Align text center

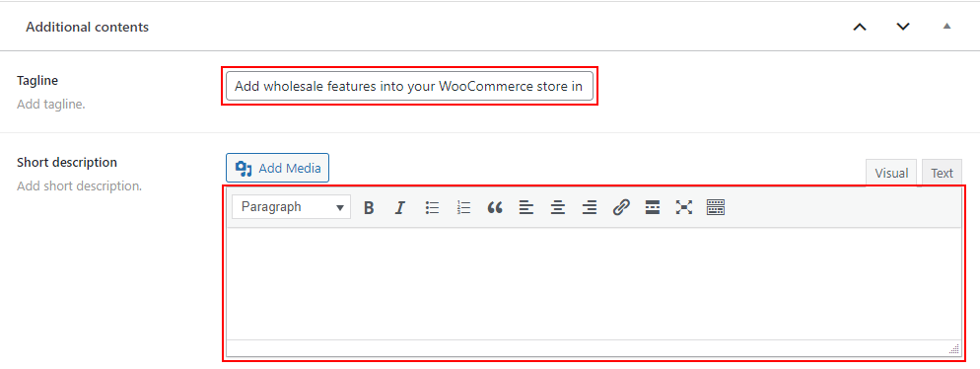coord(557,207)
